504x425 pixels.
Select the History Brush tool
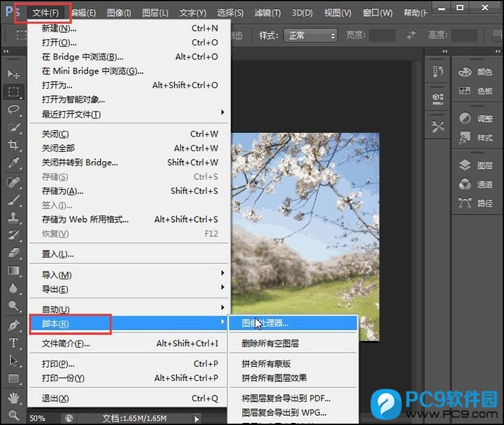click(13, 235)
